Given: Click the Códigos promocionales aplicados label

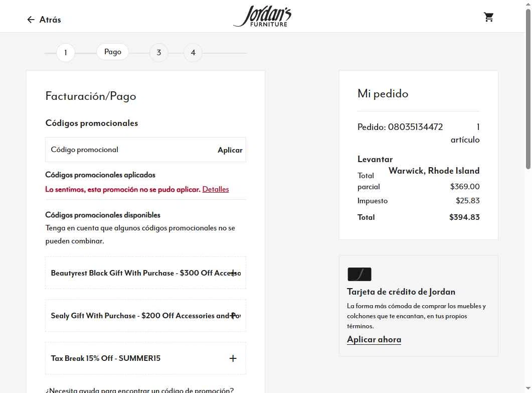Looking at the screenshot, I should click(x=100, y=175).
